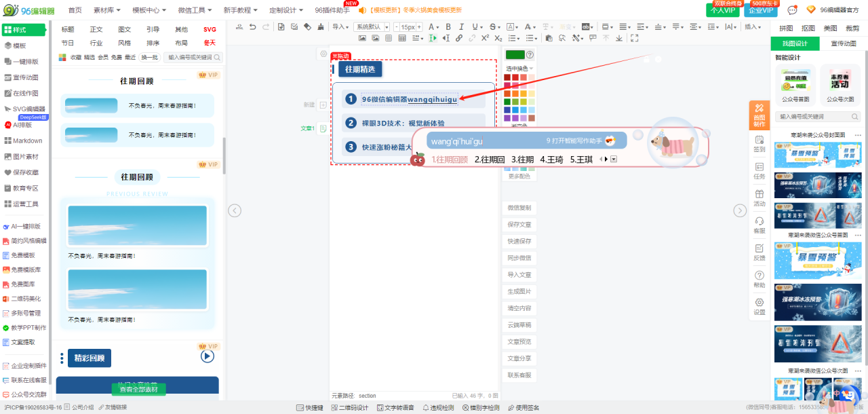Switch to the SVG style tab
Image resolution: width=868 pixels, height=414 pixels.
click(210, 29)
